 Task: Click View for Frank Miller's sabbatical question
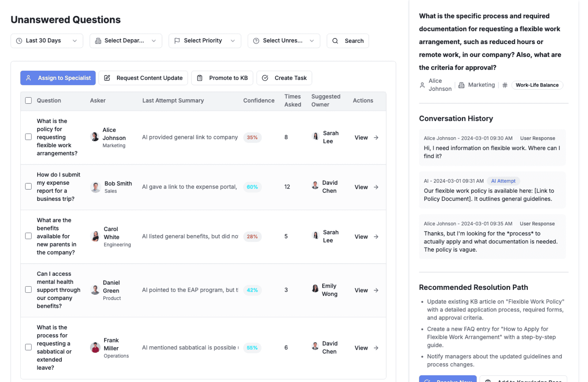coord(361,348)
